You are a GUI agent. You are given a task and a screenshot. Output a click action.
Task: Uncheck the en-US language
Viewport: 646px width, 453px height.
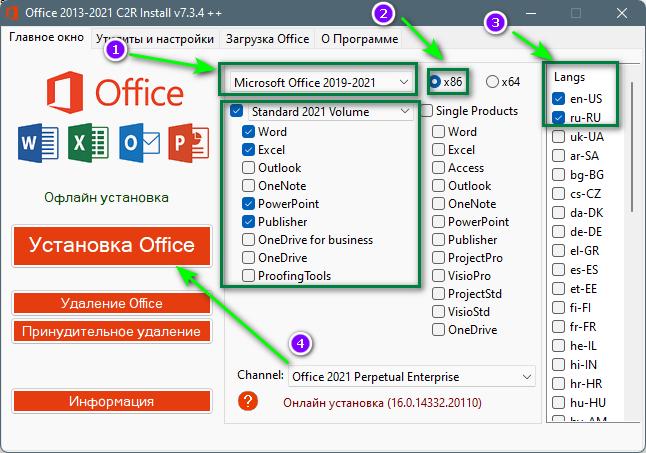(558, 98)
